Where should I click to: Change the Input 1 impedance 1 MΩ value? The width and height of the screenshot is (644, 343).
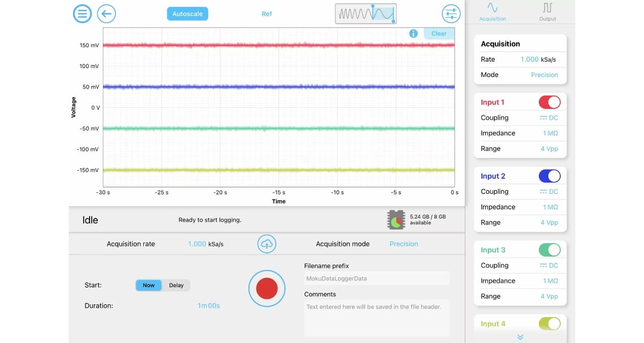pyautogui.click(x=551, y=133)
